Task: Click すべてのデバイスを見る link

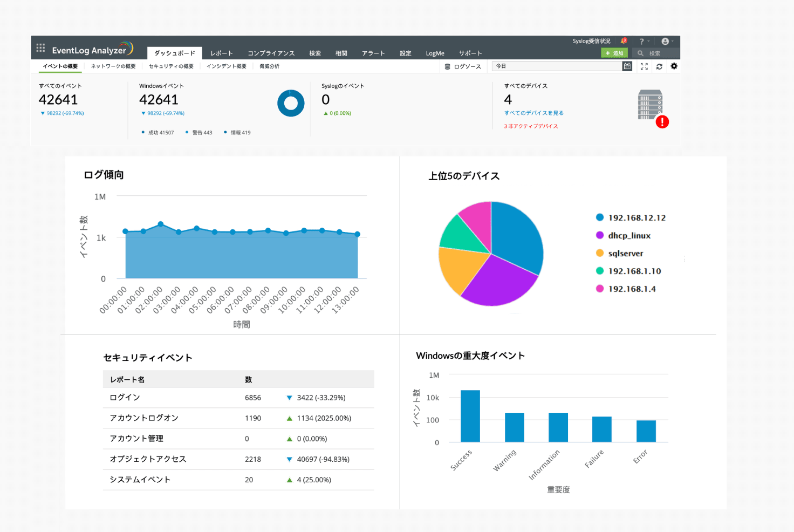Action: pos(533,113)
